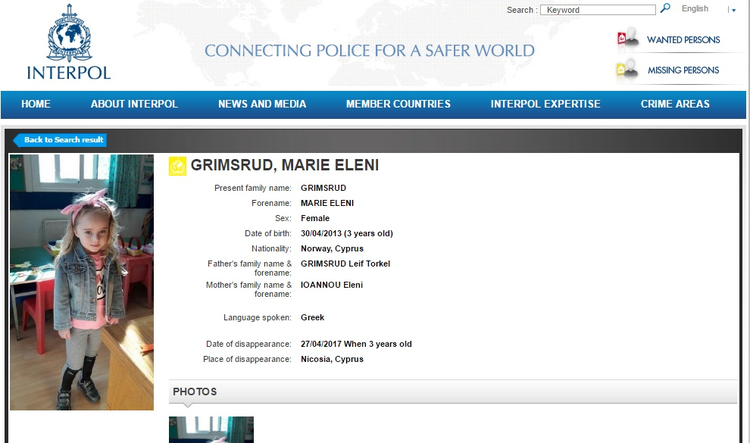Click the INTERPOL logo emblem

tap(69, 33)
